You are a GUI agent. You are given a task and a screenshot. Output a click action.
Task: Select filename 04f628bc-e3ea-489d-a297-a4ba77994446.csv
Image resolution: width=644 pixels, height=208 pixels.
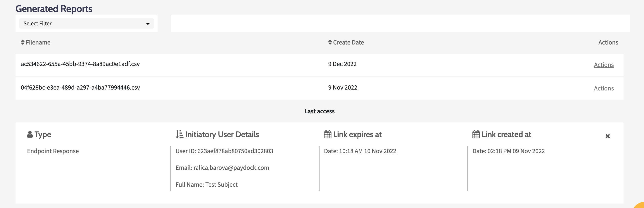click(80, 87)
